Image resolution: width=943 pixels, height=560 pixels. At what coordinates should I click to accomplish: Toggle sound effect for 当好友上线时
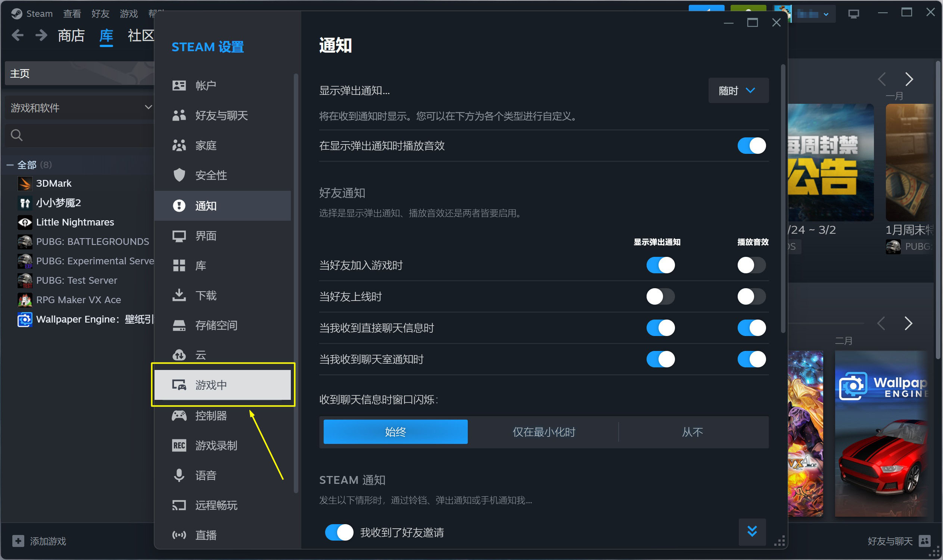click(x=751, y=296)
